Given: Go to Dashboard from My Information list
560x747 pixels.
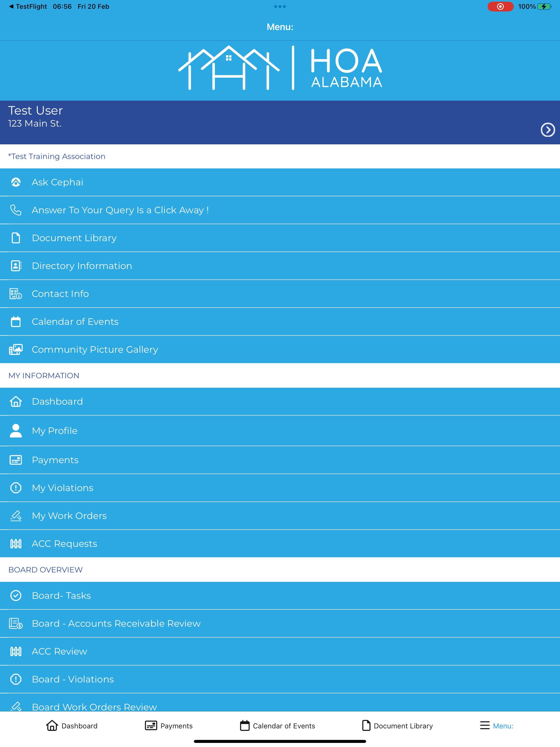Looking at the screenshot, I should (280, 402).
